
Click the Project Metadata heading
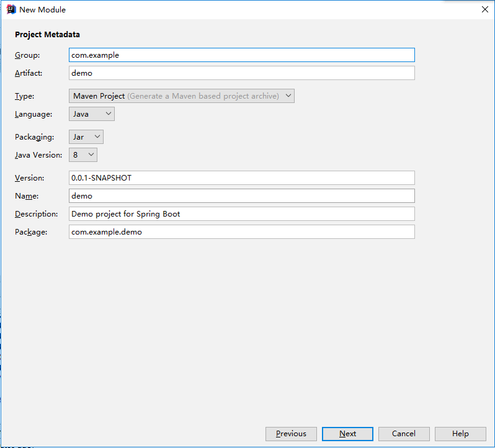pyautogui.click(x=47, y=34)
